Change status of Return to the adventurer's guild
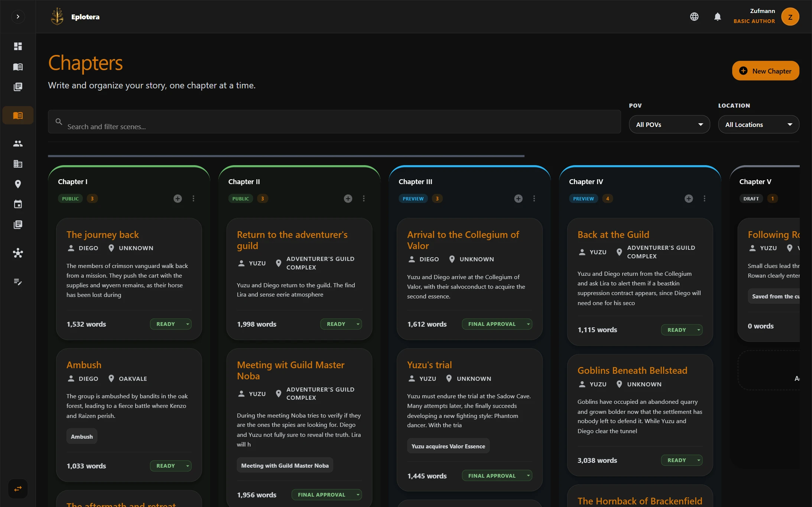 (x=341, y=324)
